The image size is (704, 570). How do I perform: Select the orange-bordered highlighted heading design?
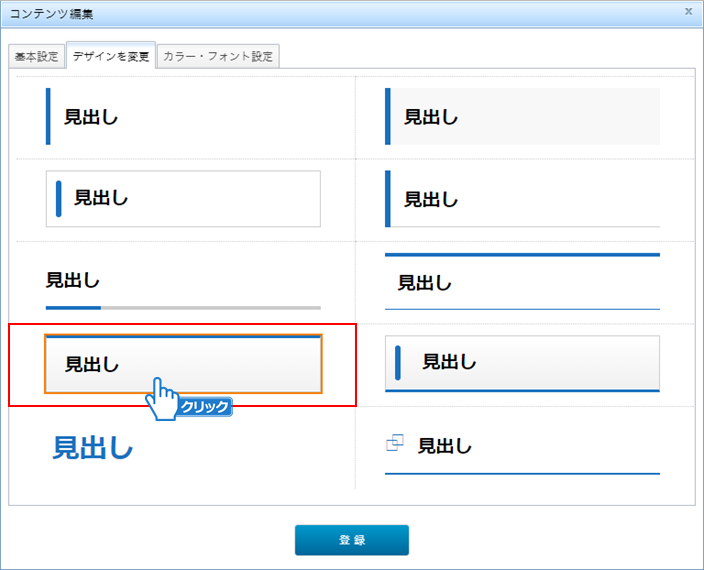(x=183, y=365)
